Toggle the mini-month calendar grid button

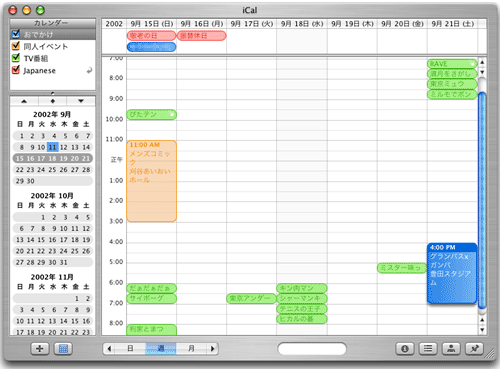tap(63, 349)
